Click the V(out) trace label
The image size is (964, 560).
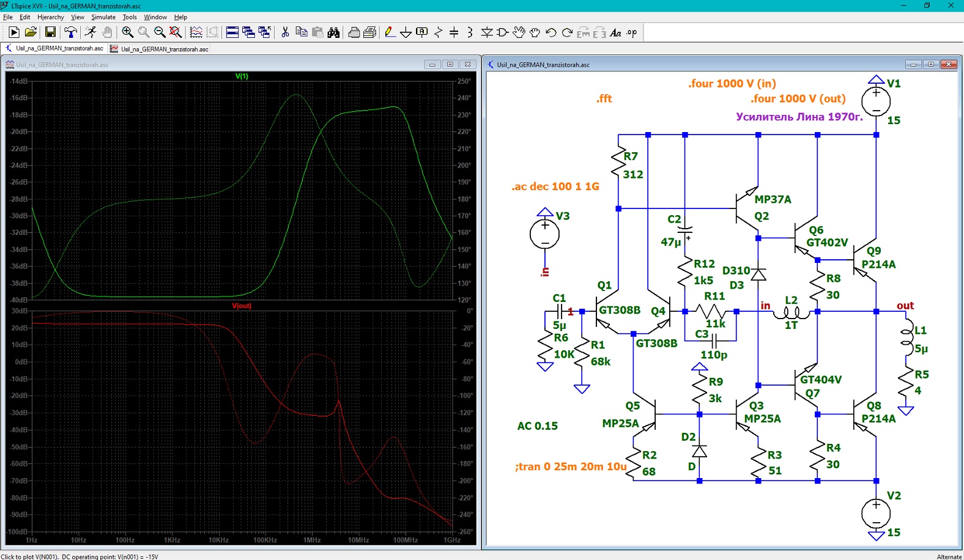tap(242, 306)
